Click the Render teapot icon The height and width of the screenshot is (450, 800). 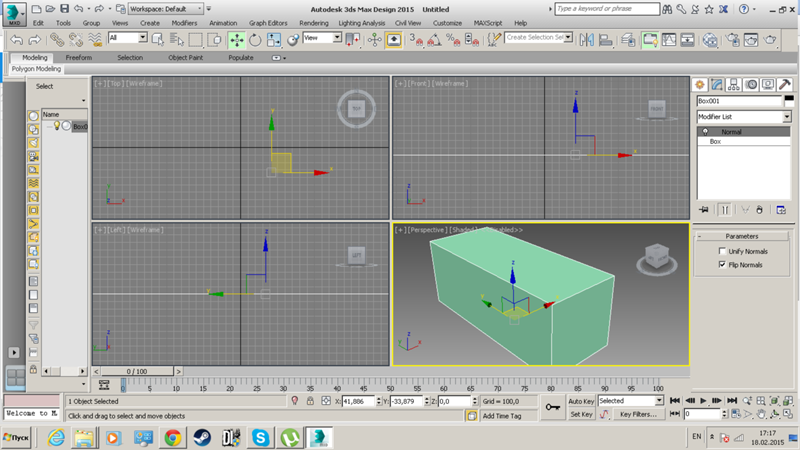point(770,40)
